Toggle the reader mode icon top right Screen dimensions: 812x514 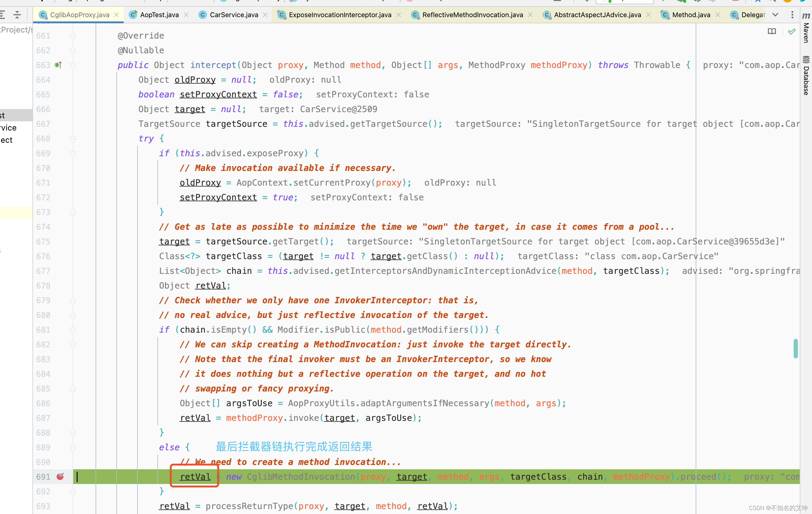point(772,31)
